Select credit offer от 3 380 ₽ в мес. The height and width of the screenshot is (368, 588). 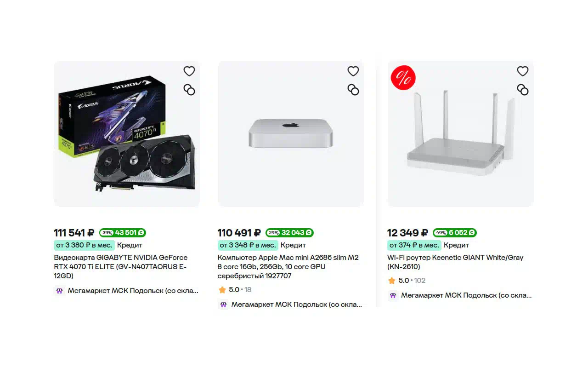(x=84, y=245)
